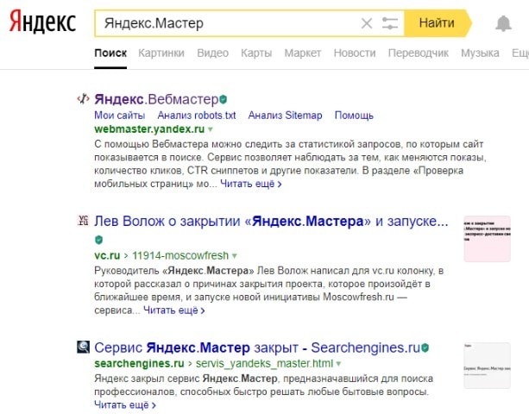The width and height of the screenshot is (529, 420).
Task: Open advanced search settings sliders icon
Action: tap(390, 23)
